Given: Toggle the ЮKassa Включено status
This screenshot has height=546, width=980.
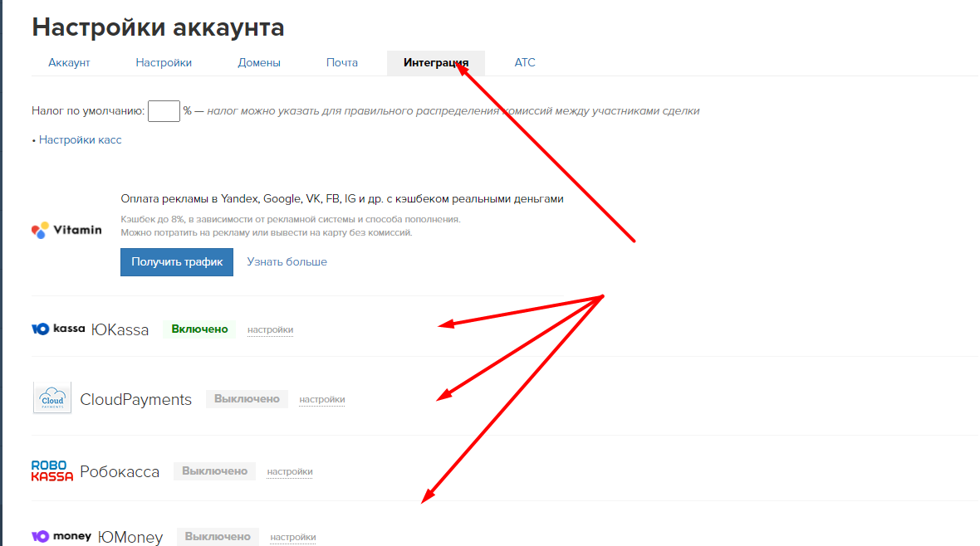Looking at the screenshot, I should coord(199,329).
